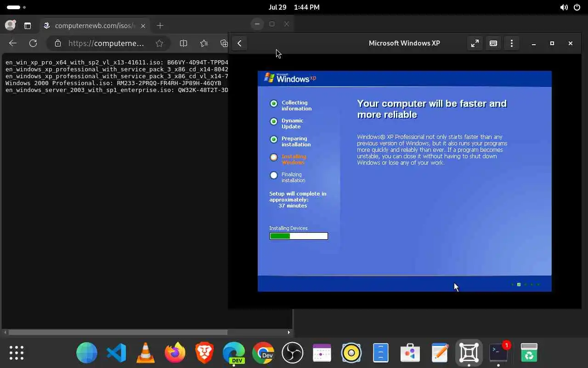Open the power menu in top bar
The width and height of the screenshot is (588, 368).
coord(577,7)
